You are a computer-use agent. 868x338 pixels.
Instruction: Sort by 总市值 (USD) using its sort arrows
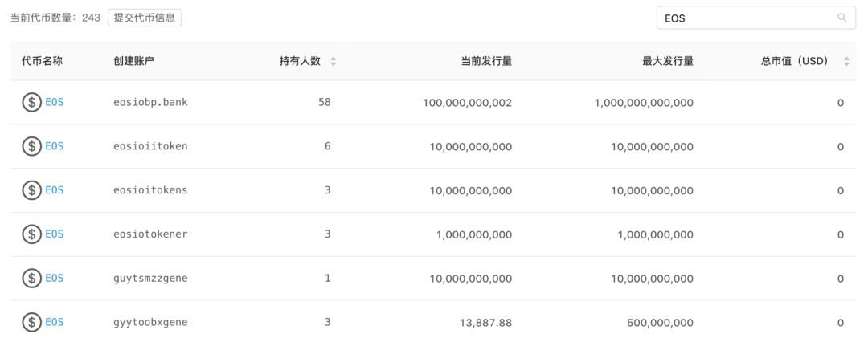(846, 61)
